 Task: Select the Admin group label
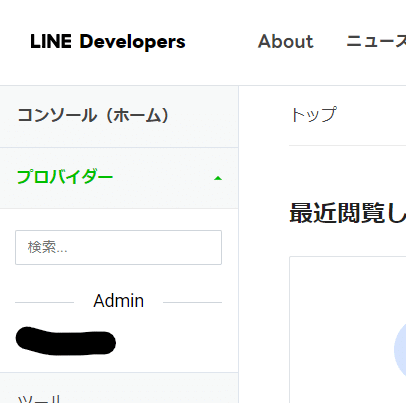click(x=118, y=301)
